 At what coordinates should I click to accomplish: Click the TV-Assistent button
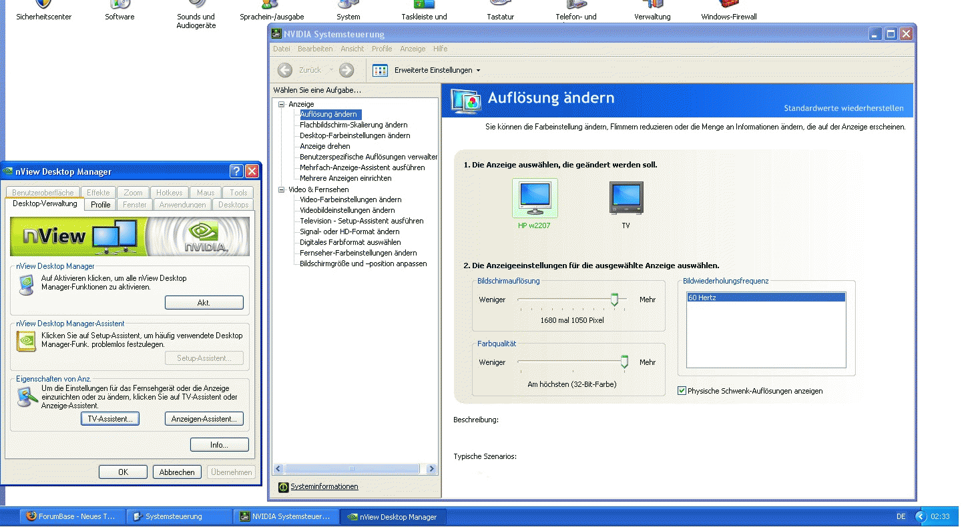coord(110,419)
